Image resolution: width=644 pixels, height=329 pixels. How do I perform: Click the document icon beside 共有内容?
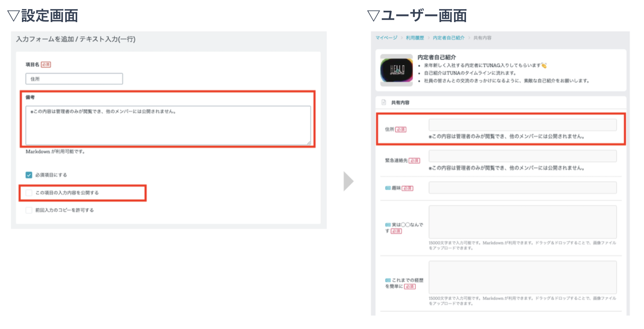(384, 102)
